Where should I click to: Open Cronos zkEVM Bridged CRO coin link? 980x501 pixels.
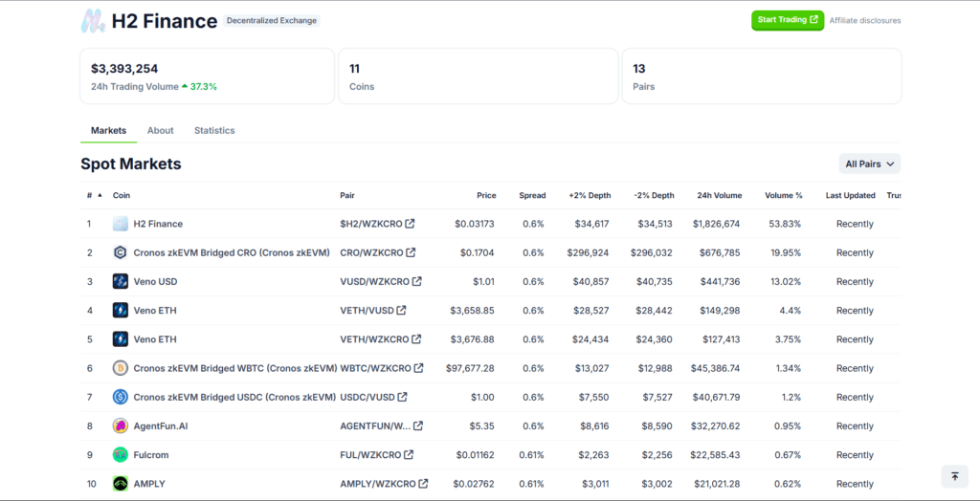(232, 252)
